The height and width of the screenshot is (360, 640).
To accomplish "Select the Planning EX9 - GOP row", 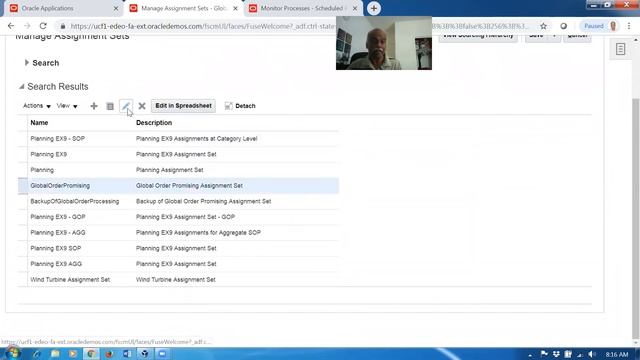I will pos(178,217).
